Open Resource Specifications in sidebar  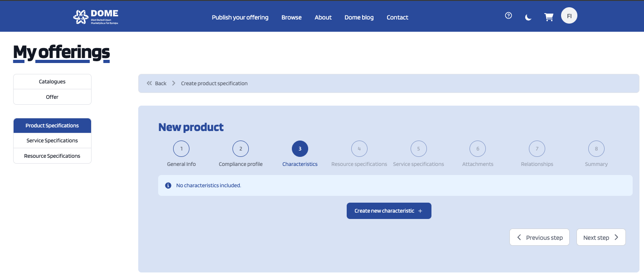tap(52, 156)
